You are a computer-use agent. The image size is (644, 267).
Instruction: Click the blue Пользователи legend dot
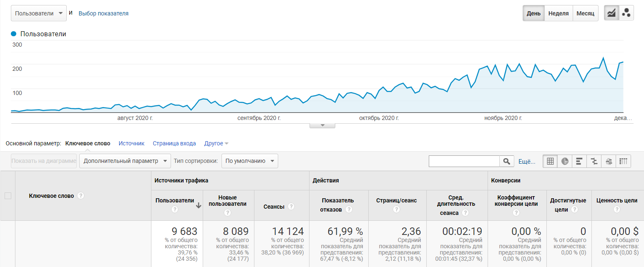[14, 34]
